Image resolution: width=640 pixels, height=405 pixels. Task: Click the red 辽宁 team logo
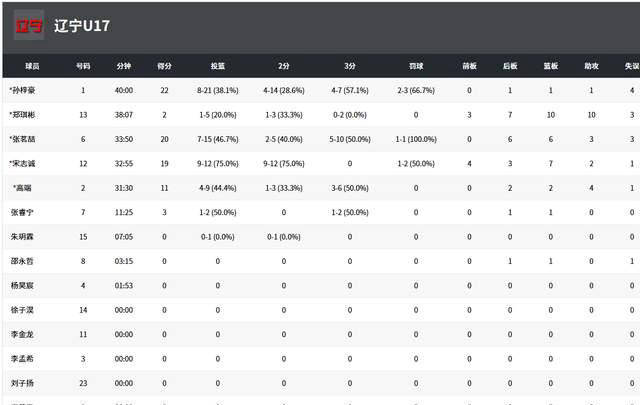pos(29,26)
